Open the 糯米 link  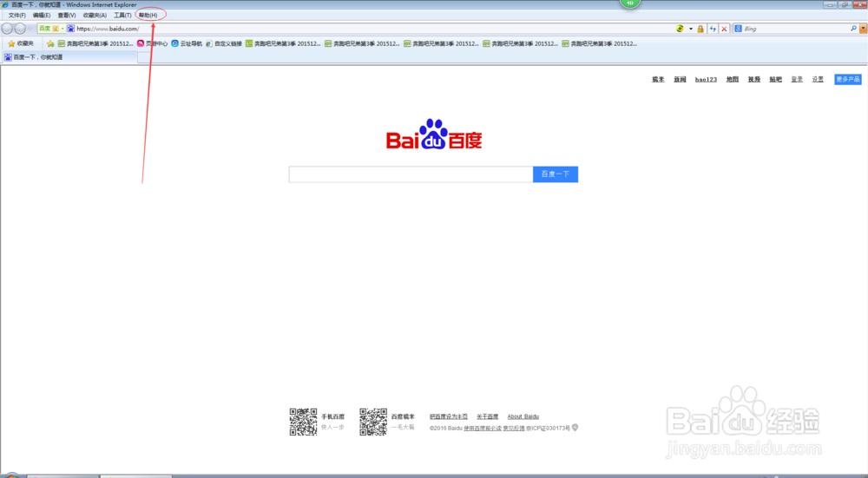point(658,80)
